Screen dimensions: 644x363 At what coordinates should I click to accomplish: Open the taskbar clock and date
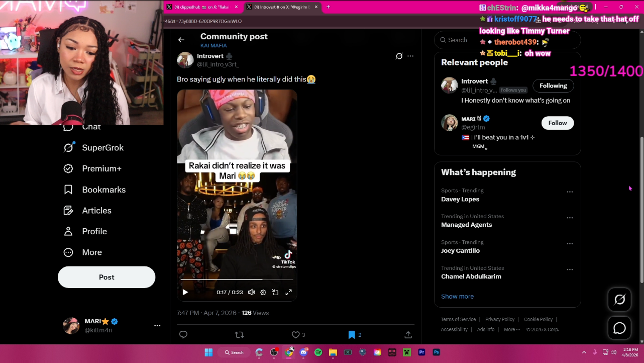tap(630, 352)
